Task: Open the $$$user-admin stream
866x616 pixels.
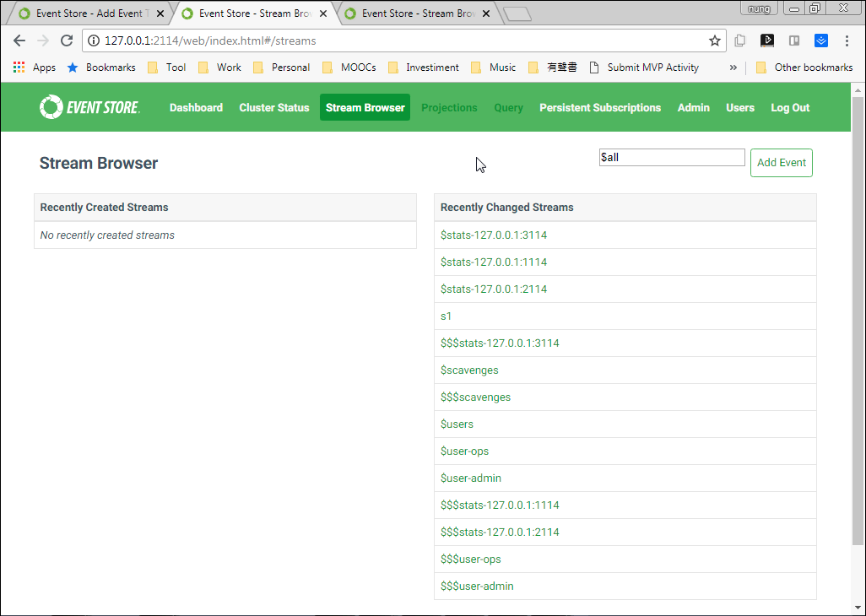Action: click(x=477, y=586)
